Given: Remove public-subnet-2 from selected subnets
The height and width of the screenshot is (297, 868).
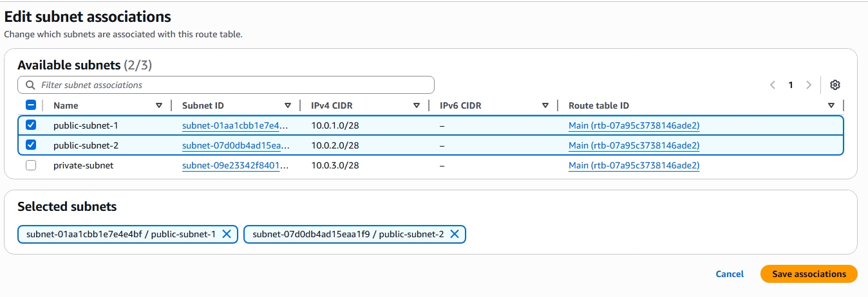Looking at the screenshot, I should (455, 235).
